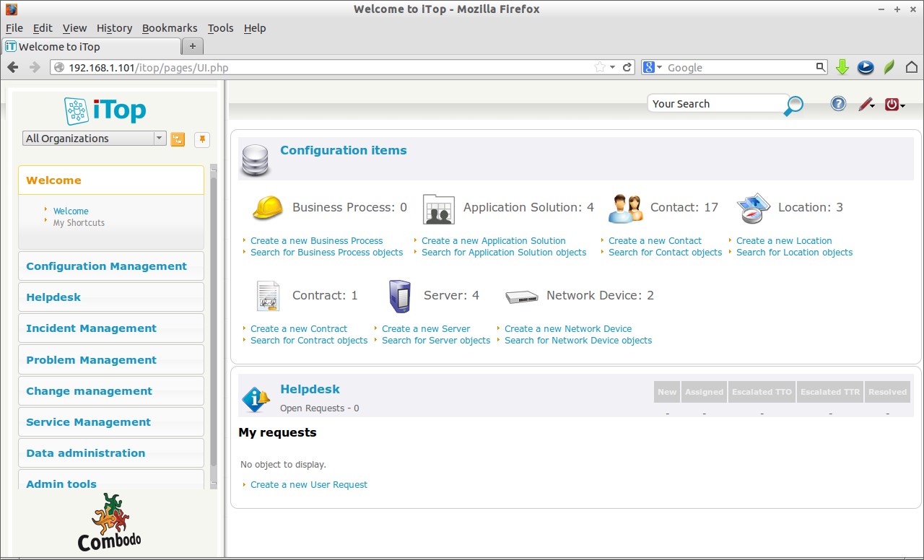Reload the page with the refresh icon
Viewport: 924px width, 560px height.
(627, 67)
